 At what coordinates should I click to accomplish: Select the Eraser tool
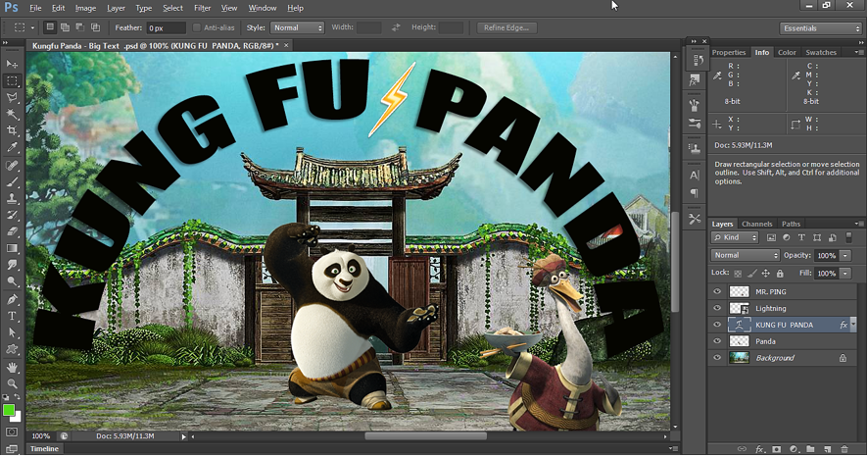click(x=12, y=231)
